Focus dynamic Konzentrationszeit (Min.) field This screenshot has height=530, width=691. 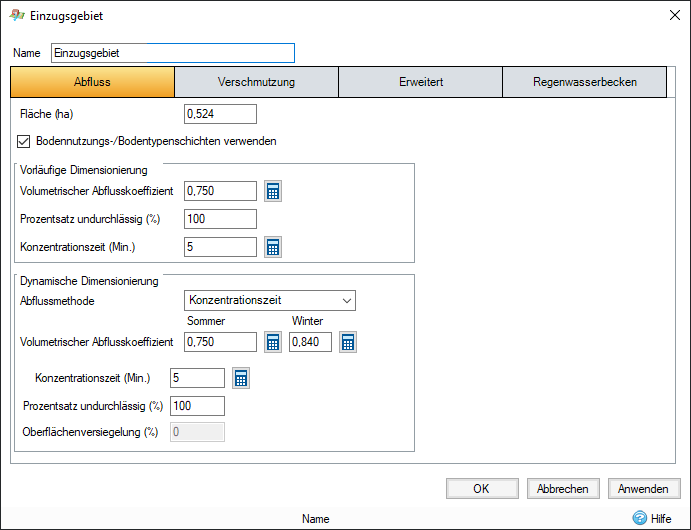click(197, 378)
